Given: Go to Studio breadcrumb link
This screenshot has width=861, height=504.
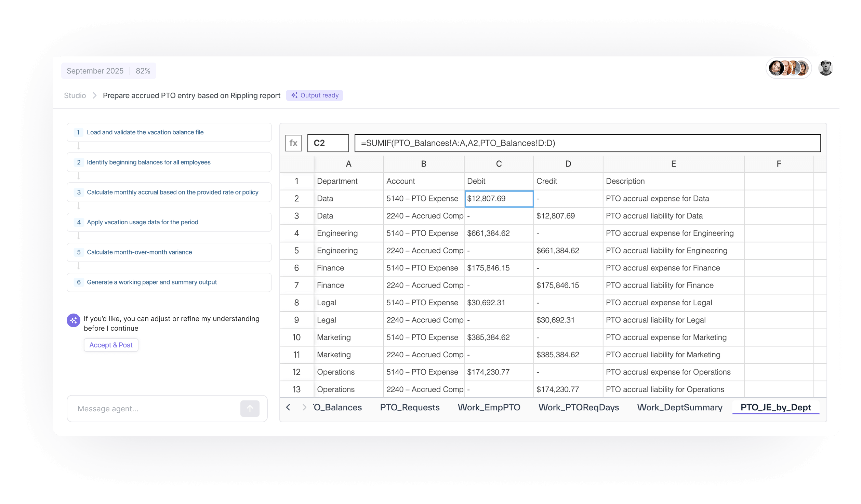Looking at the screenshot, I should click(x=75, y=95).
